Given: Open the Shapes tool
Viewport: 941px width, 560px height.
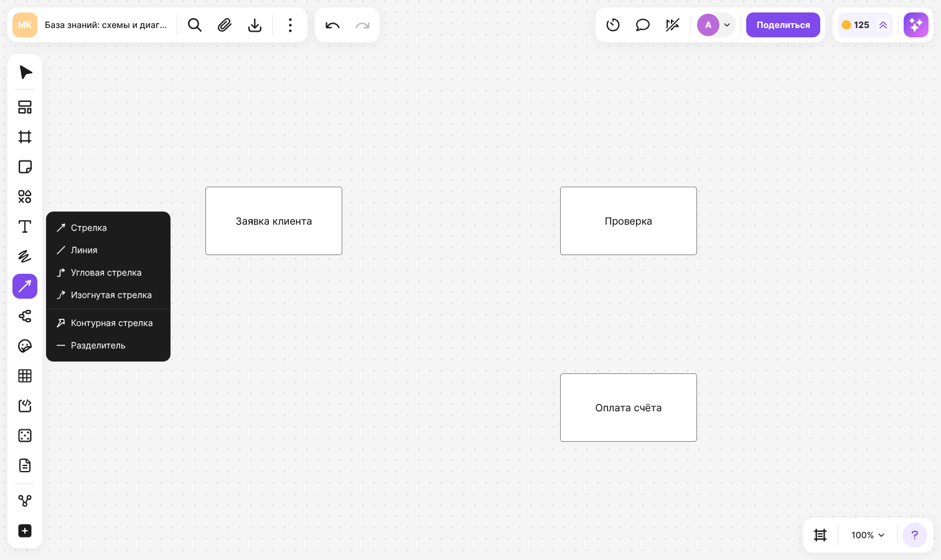Looking at the screenshot, I should (25, 197).
